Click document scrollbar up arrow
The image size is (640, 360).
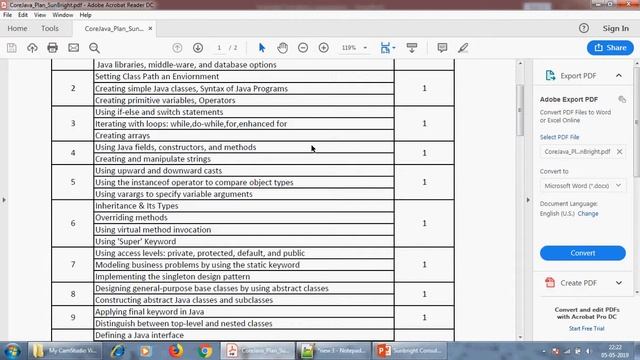tap(520, 63)
